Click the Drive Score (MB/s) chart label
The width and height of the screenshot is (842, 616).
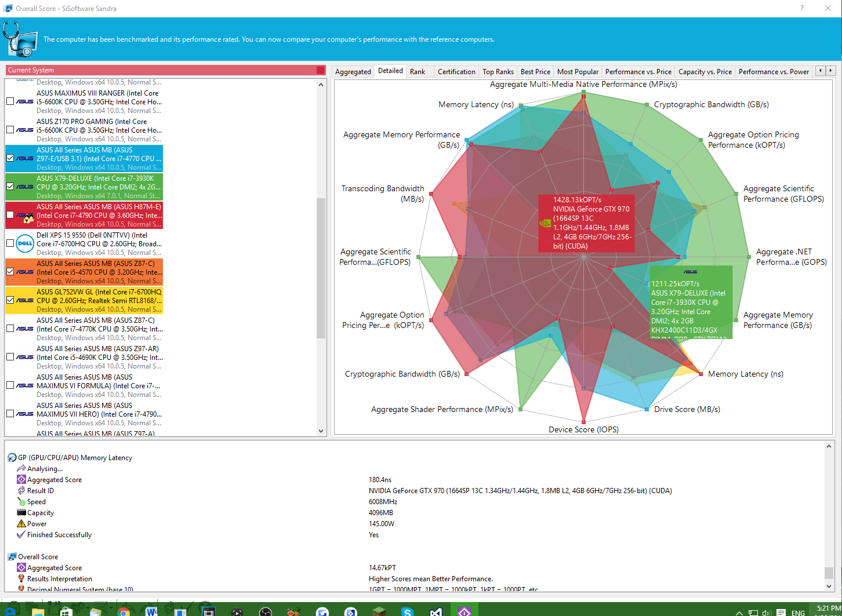pyautogui.click(x=687, y=409)
